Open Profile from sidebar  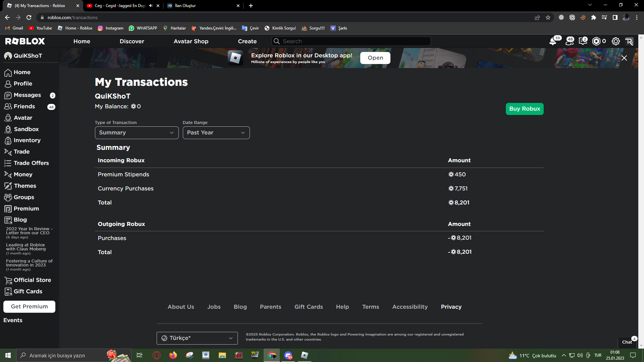tap(18, 84)
